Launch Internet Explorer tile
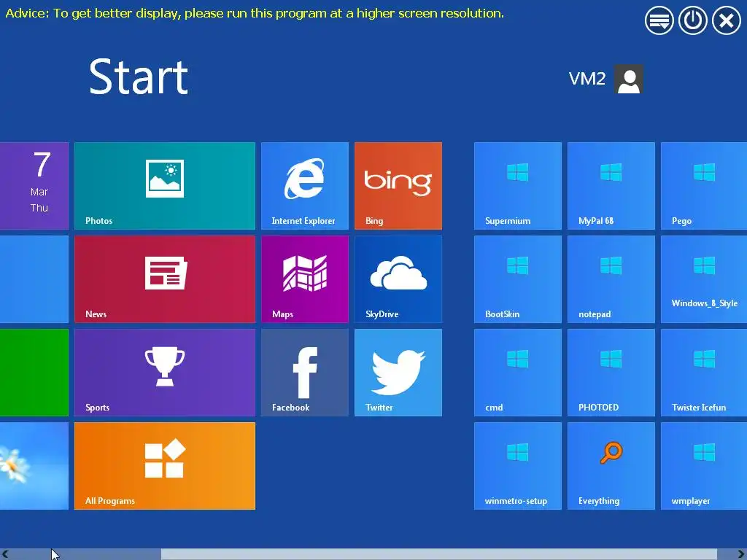The width and height of the screenshot is (747, 560). coord(305,186)
